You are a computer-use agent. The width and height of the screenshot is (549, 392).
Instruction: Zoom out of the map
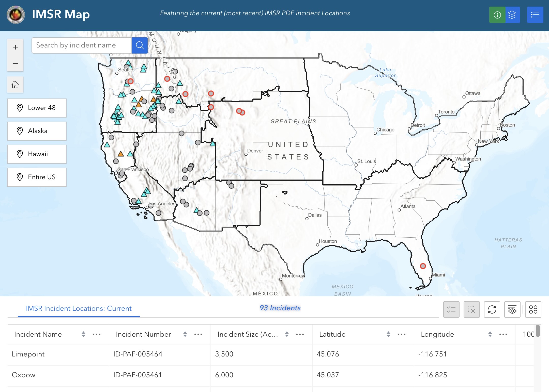(16, 63)
